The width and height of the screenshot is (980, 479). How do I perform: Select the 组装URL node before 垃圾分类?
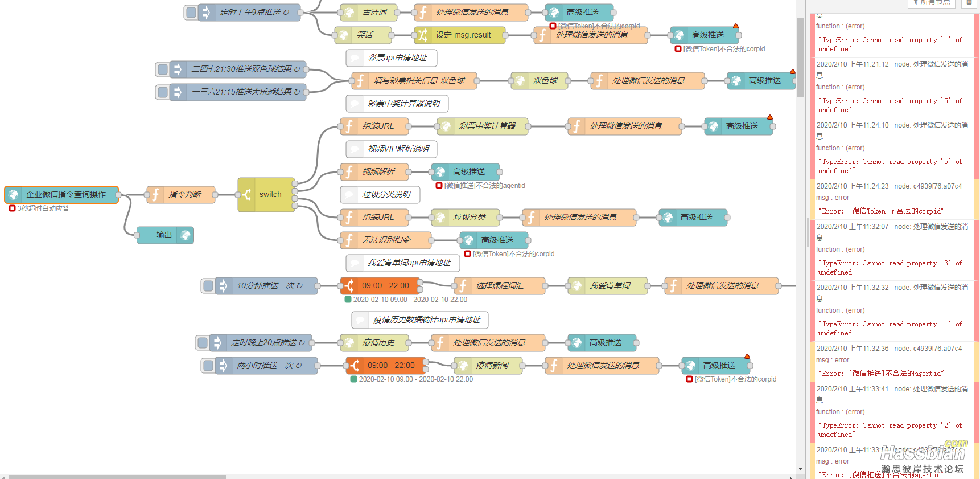pos(374,217)
